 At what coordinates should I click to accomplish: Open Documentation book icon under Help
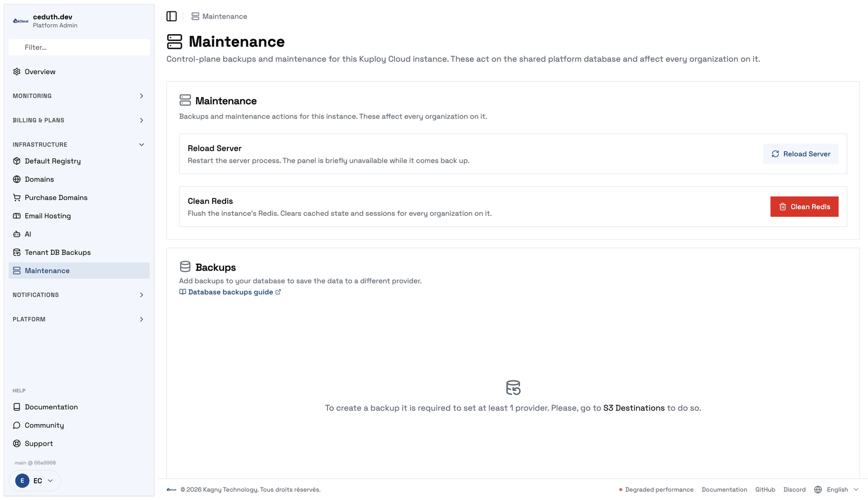17,407
